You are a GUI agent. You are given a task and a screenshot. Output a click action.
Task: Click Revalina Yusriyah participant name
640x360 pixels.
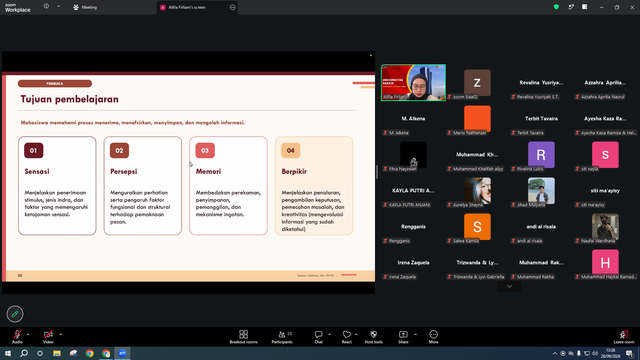click(541, 82)
